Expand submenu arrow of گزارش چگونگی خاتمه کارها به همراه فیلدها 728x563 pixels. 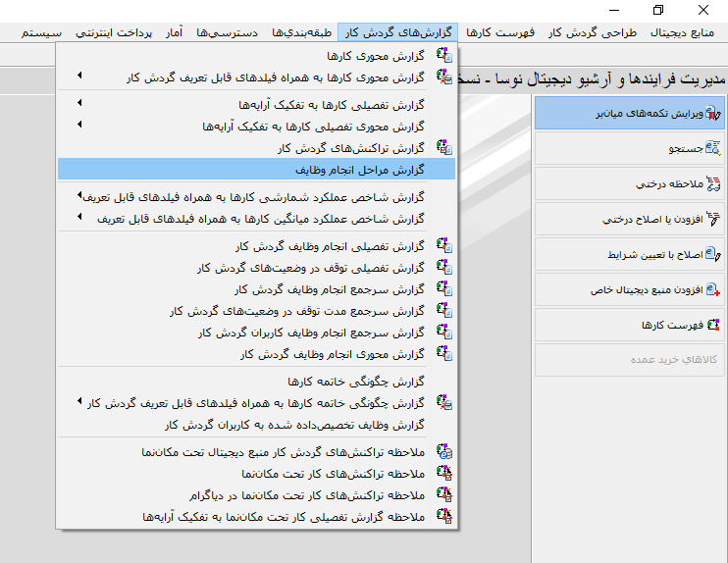tap(79, 402)
